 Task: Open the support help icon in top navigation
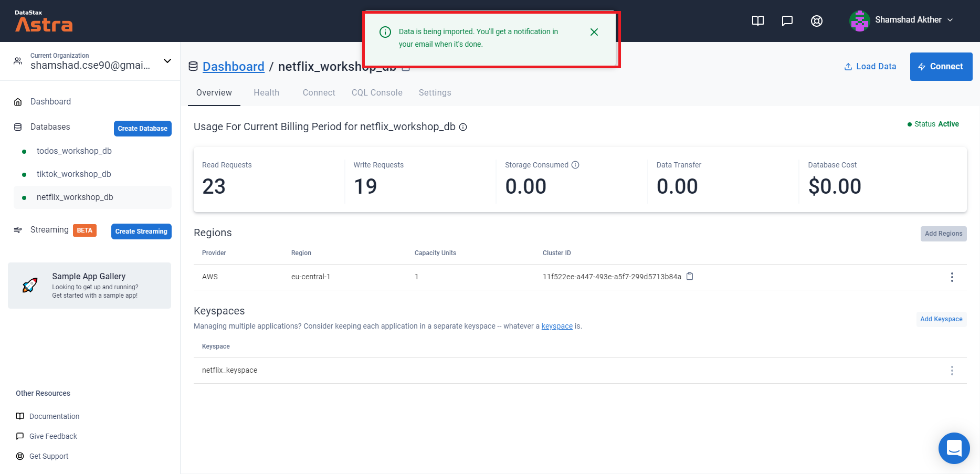816,21
